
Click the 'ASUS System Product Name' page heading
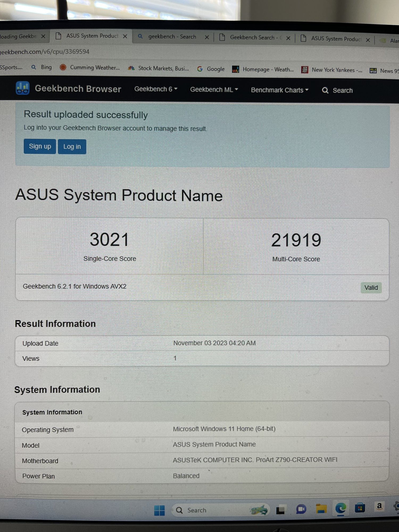coord(119,195)
